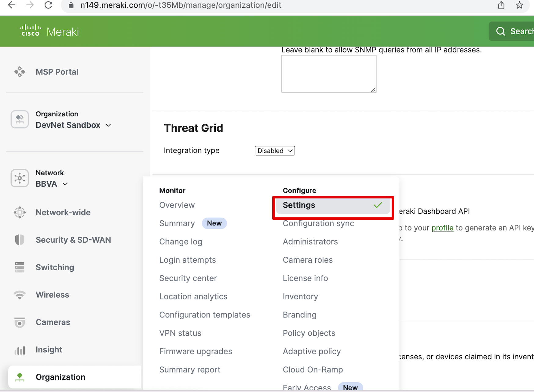Click the Security & SD-WAN shield icon
This screenshot has height=392, width=534.
(x=20, y=240)
